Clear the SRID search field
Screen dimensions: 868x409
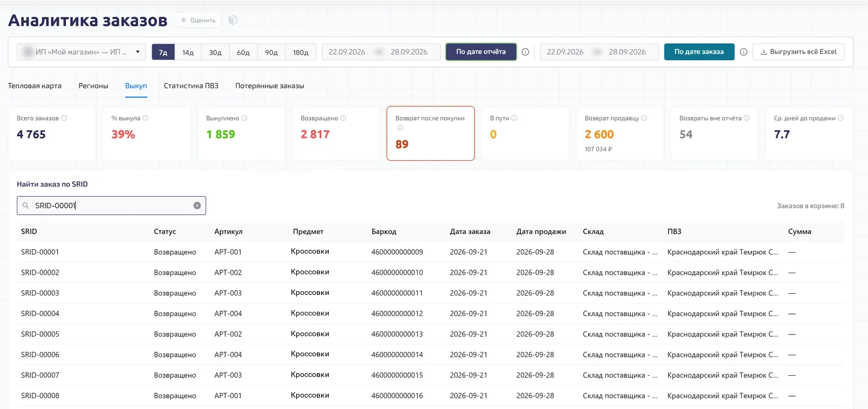pyautogui.click(x=197, y=205)
